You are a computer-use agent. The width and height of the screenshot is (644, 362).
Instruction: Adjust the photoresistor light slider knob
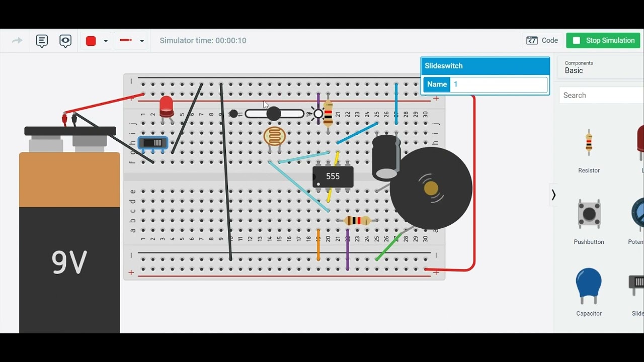tap(274, 114)
